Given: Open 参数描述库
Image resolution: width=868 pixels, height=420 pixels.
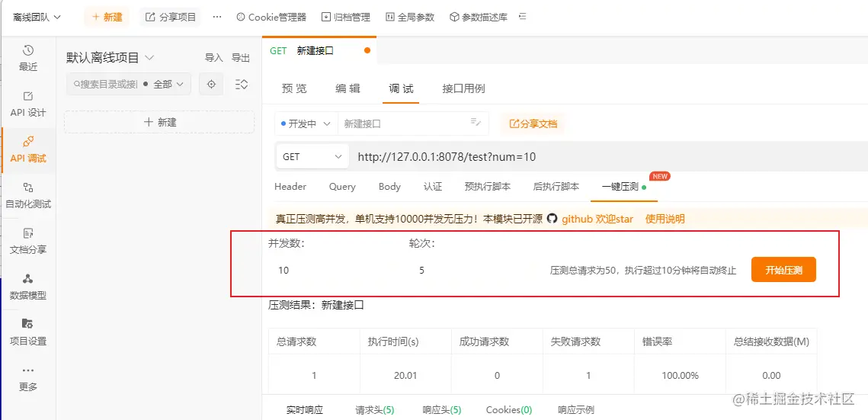Looking at the screenshot, I should pos(479,18).
